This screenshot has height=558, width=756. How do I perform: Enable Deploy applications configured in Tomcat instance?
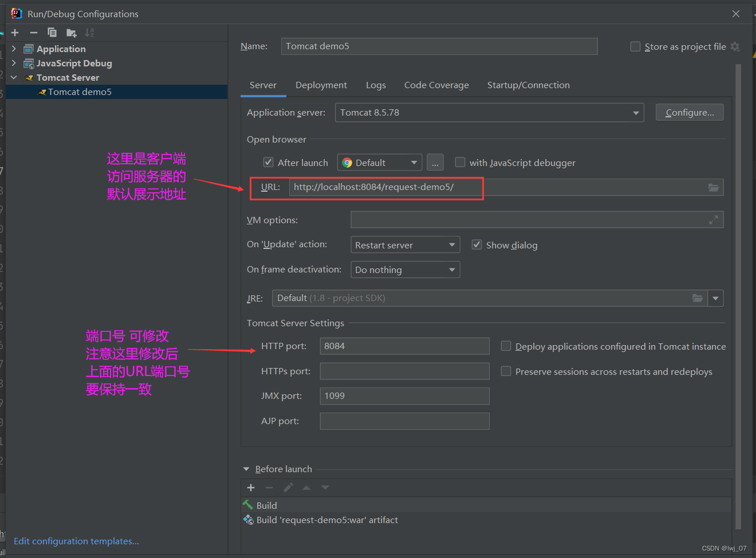[x=506, y=346]
